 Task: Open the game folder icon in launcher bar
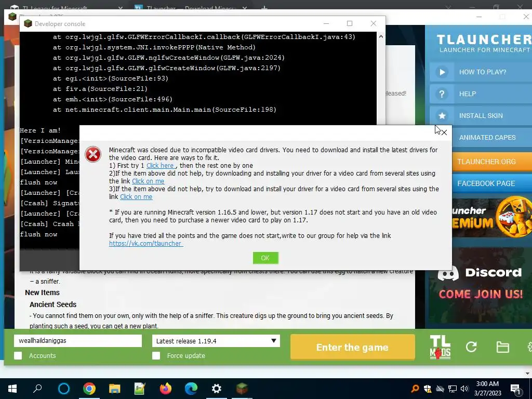click(502, 347)
